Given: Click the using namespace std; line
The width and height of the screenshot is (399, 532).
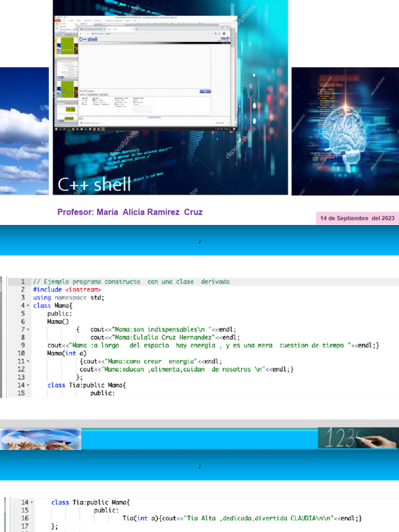Looking at the screenshot, I should click(69, 298).
